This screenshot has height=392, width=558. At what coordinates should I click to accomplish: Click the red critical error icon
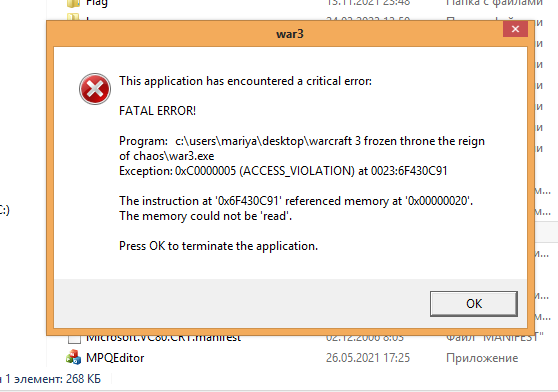(95, 89)
